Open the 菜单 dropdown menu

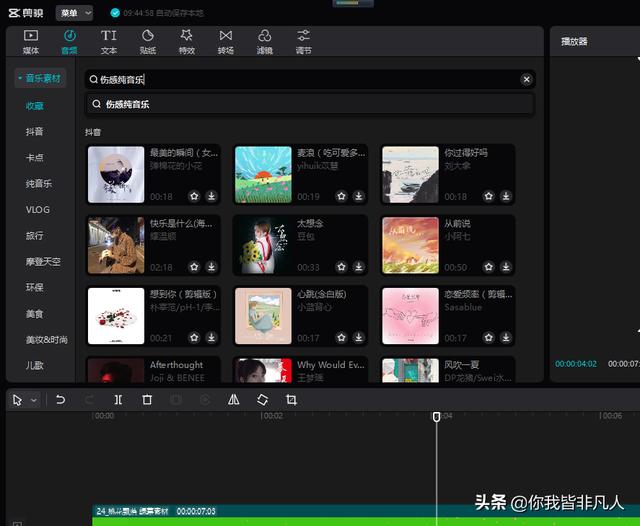pyautogui.click(x=74, y=13)
